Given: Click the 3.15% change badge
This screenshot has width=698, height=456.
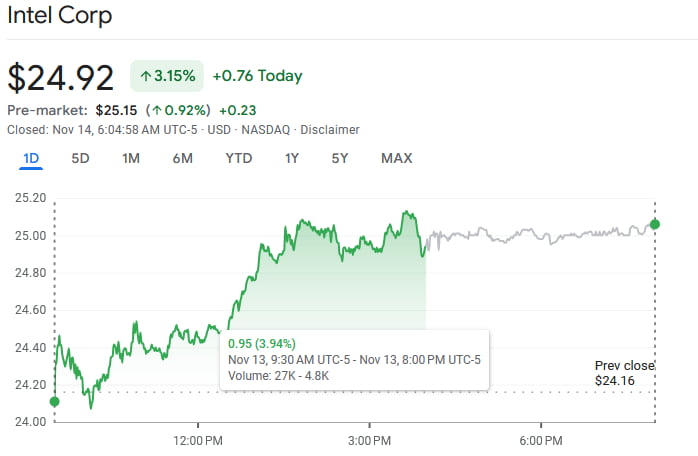Looking at the screenshot, I should pos(167,76).
